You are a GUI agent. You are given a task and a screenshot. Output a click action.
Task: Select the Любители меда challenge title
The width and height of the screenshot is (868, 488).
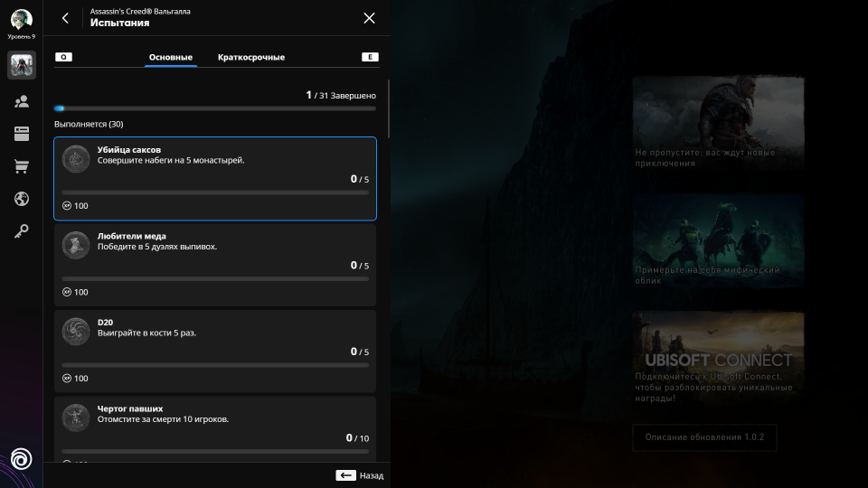pyautogui.click(x=132, y=236)
